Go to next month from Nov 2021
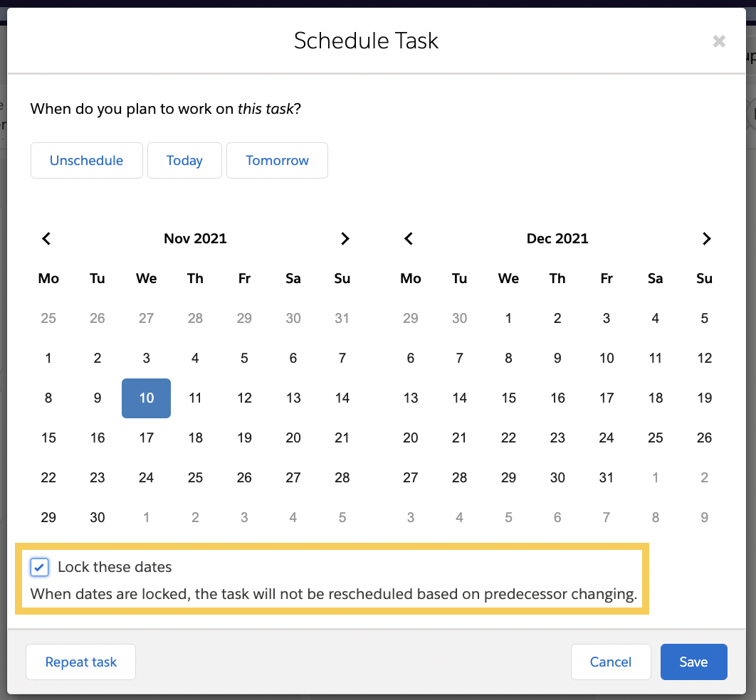This screenshot has height=700, width=756. [345, 238]
